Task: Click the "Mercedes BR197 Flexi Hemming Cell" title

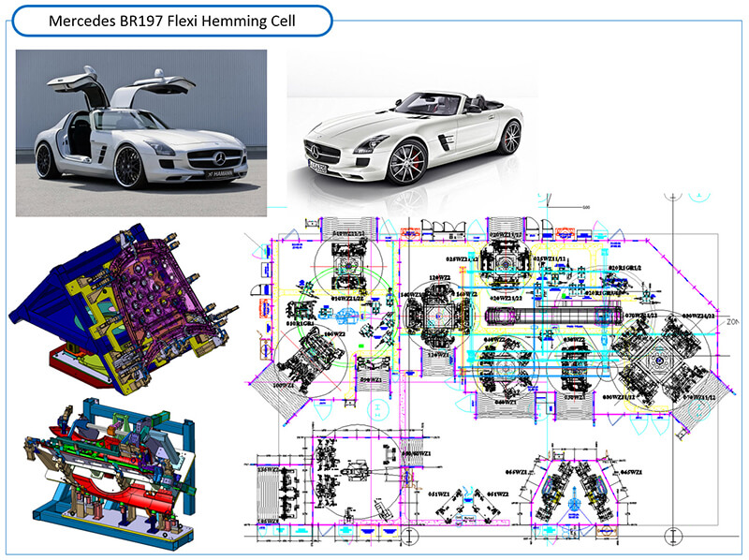Action: click(172, 21)
